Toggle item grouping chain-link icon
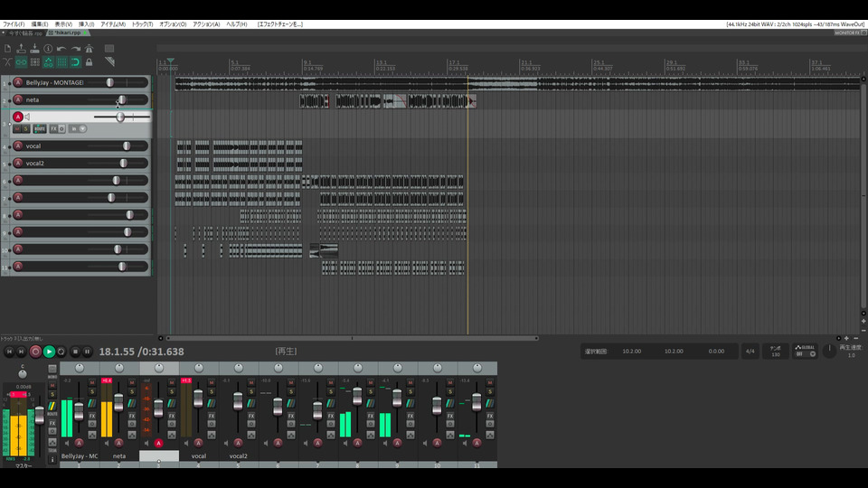The width and height of the screenshot is (868, 488). [x=21, y=62]
